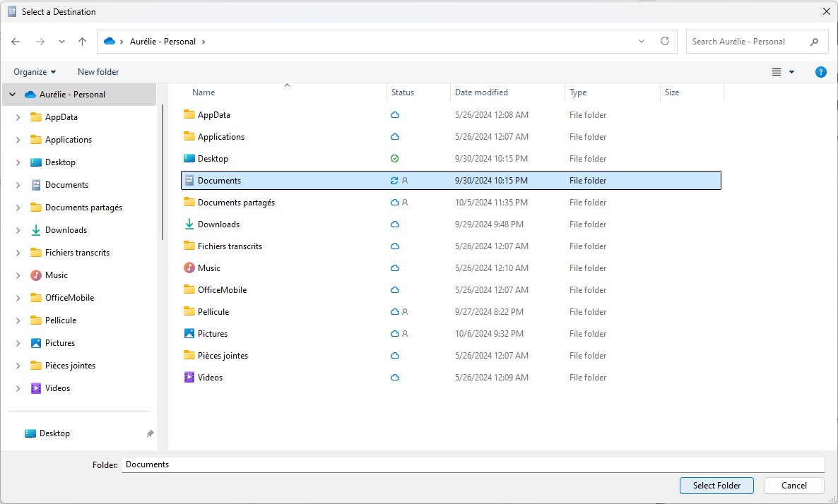
Task: Click the Music folder icon in file list
Action: [x=189, y=268]
